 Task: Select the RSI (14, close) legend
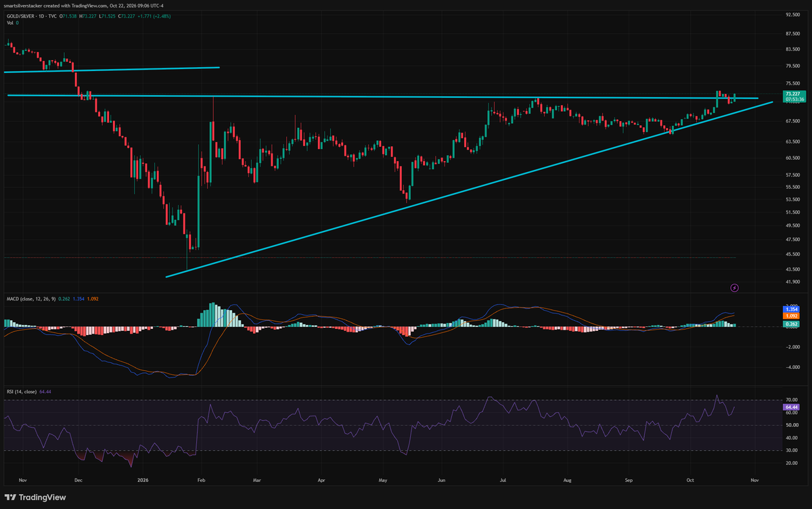point(20,391)
